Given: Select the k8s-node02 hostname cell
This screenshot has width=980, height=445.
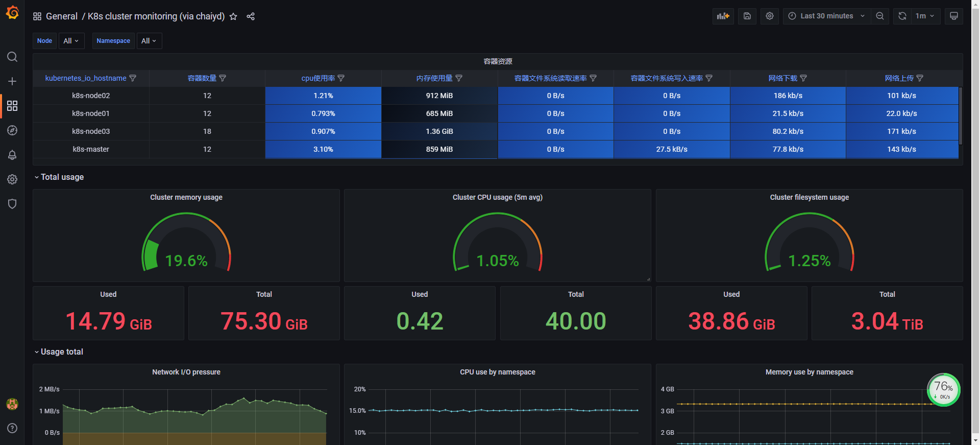Looking at the screenshot, I should click(x=91, y=96).
